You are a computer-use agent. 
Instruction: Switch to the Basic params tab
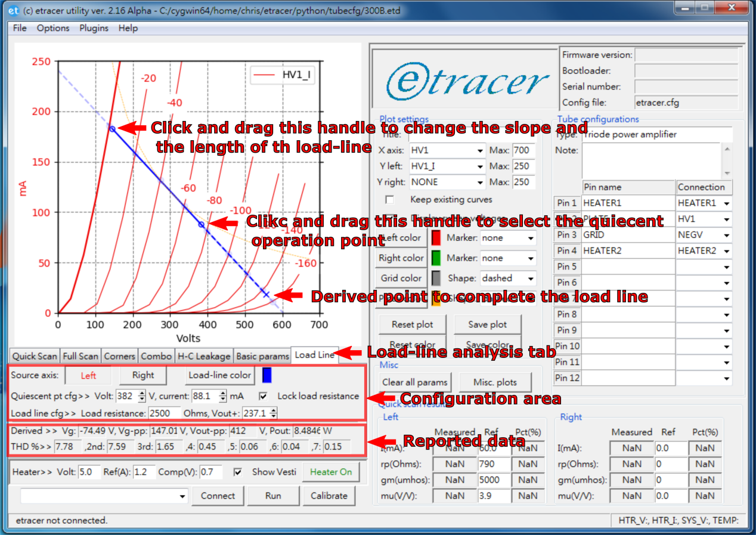coord(262,356)
